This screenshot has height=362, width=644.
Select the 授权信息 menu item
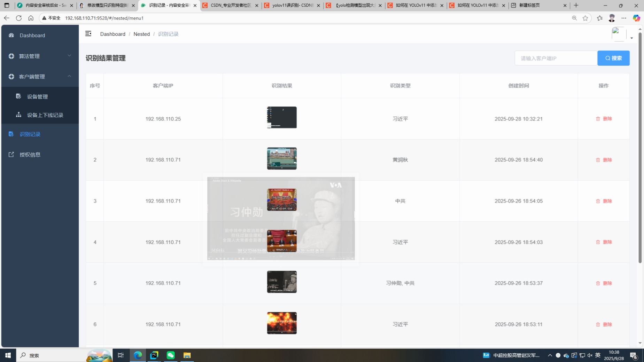[x=30, y=155]
